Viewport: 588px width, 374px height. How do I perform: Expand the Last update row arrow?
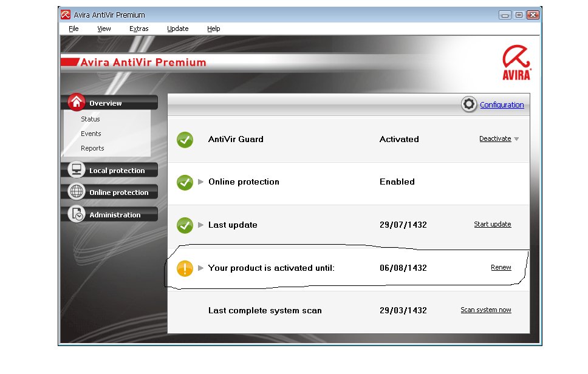[200, 225]
